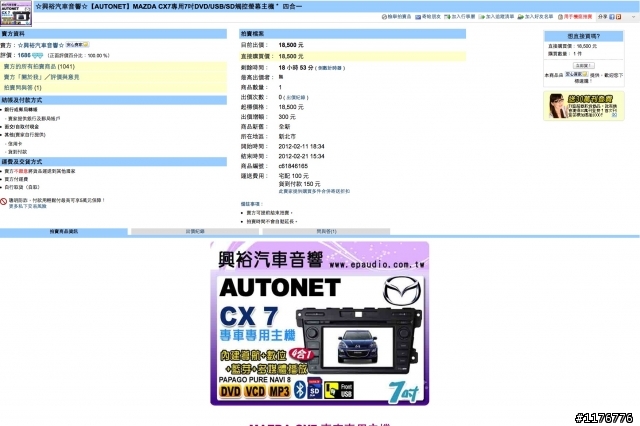Image resolution: width=640 pixels, height=426 pixels.
Task: Click the Bluetooth icon in product banner
Action: [x=300, y=389]
